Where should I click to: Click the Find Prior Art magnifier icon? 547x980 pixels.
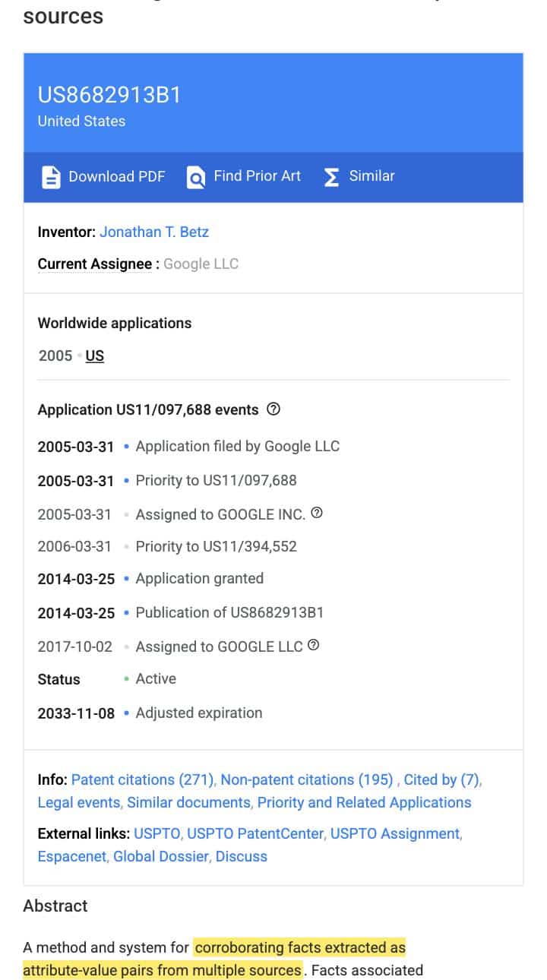[x=196, y=177]
